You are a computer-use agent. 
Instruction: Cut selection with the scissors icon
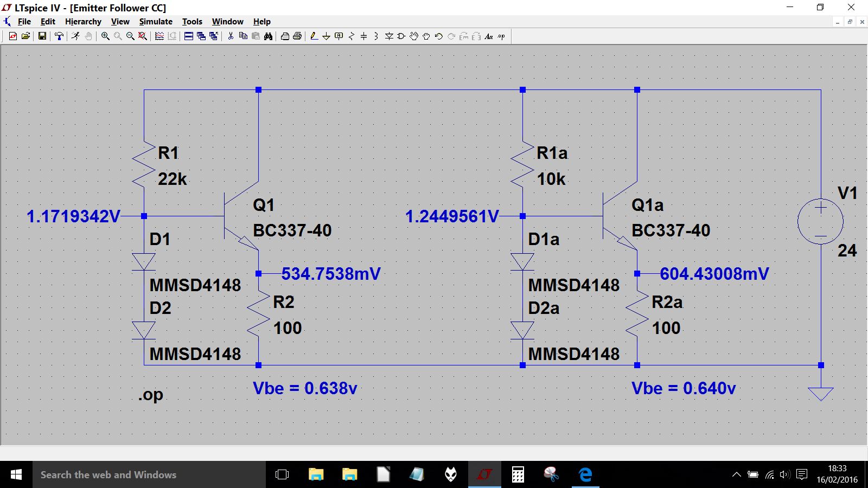(231, 36)
